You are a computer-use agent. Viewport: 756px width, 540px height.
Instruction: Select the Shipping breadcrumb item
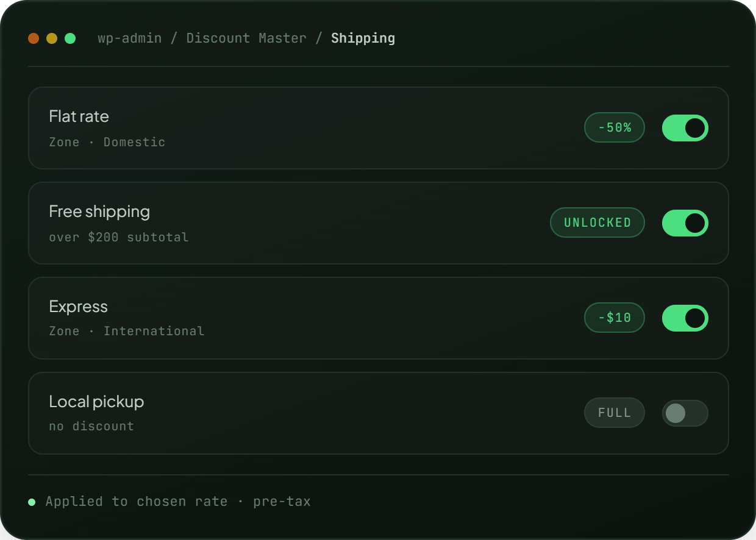pyautogui.click(x=363, y=38)
